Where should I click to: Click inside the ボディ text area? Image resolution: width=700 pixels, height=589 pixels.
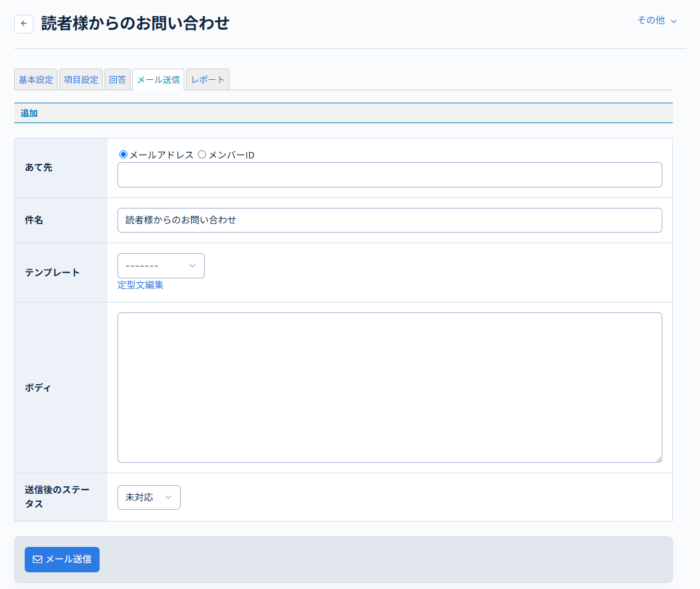point(390,387)
